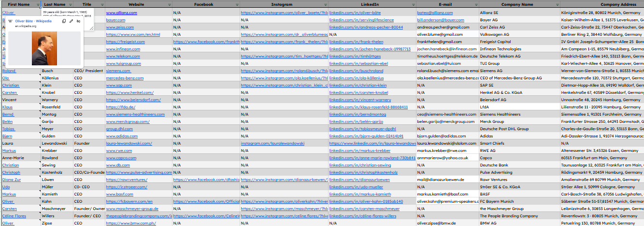Select title cell 'CEO/ President'

point(89,71)
